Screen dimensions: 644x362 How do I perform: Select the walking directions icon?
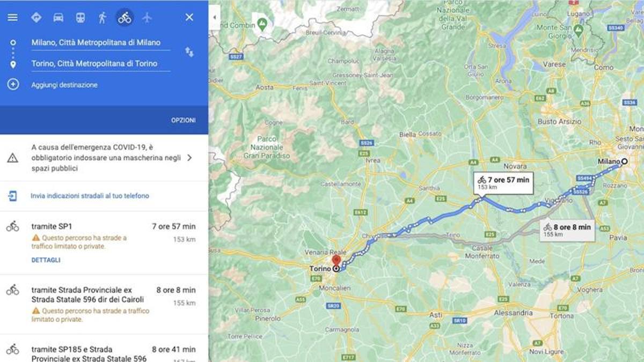coord(103,17)
